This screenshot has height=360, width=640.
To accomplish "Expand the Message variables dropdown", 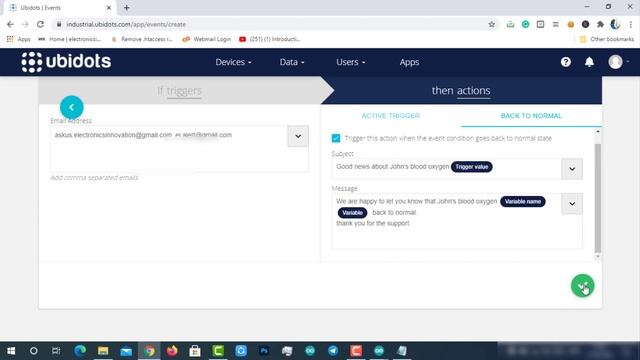I will [572, 204].
